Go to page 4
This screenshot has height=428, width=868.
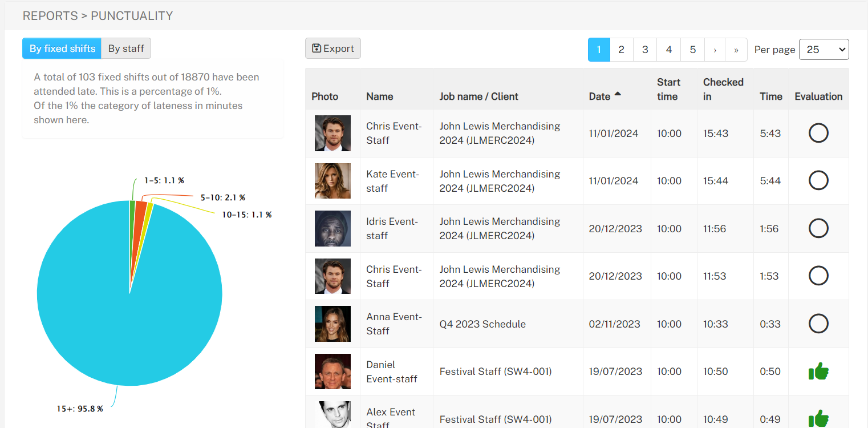tap(669, 50)
